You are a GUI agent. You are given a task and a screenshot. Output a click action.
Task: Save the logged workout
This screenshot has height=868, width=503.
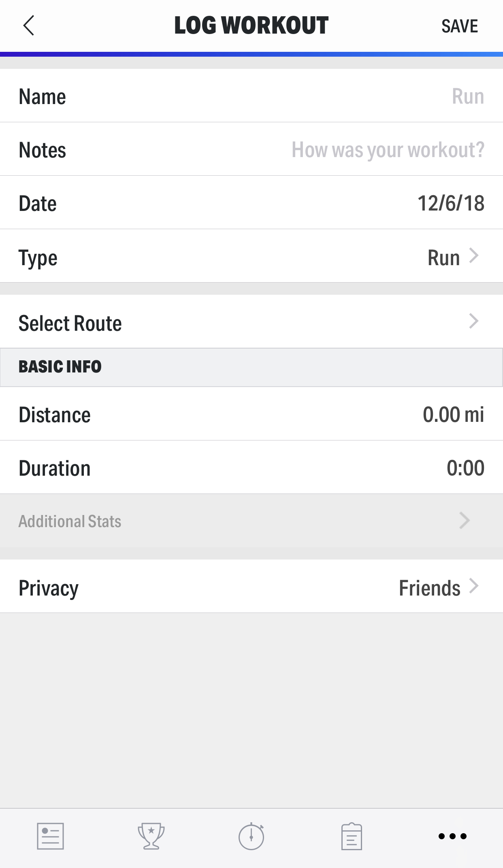460,26
